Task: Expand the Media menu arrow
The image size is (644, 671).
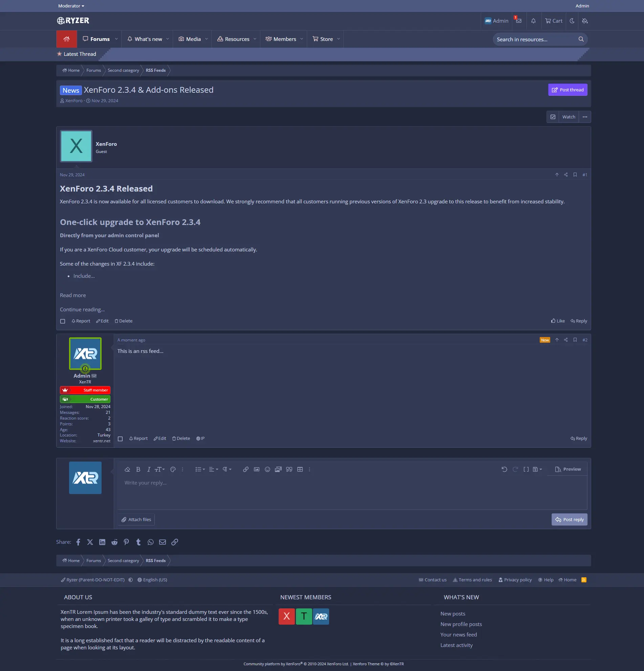Action: (x=207, y=39)
